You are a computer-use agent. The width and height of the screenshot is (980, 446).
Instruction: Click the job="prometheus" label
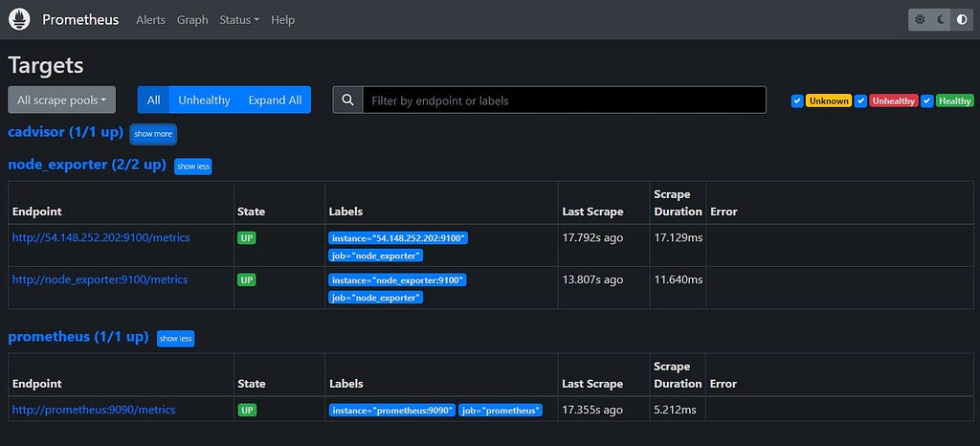500,411
